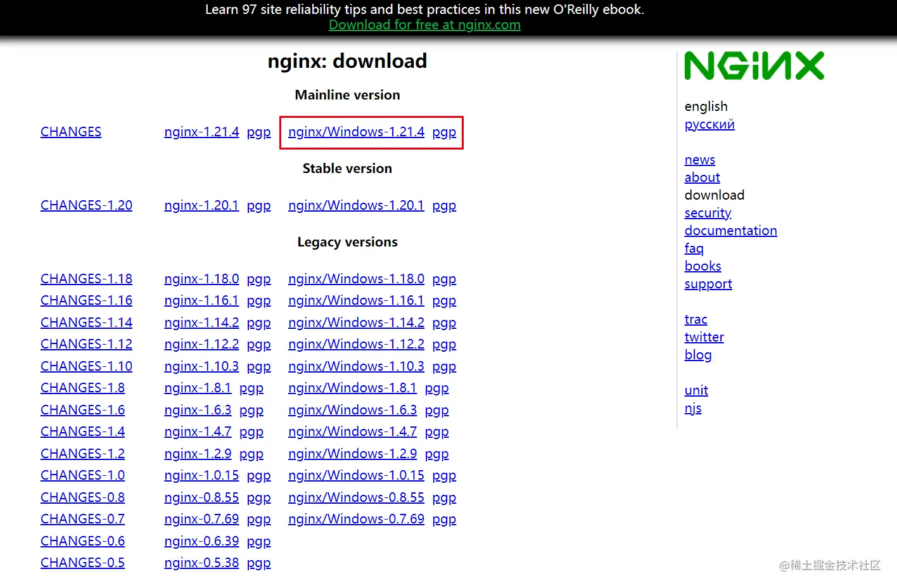The image size is (897, 588).
Task: Open pgp signature for nginx/Windows-1.20.1
Action: (x=444, y=206)
